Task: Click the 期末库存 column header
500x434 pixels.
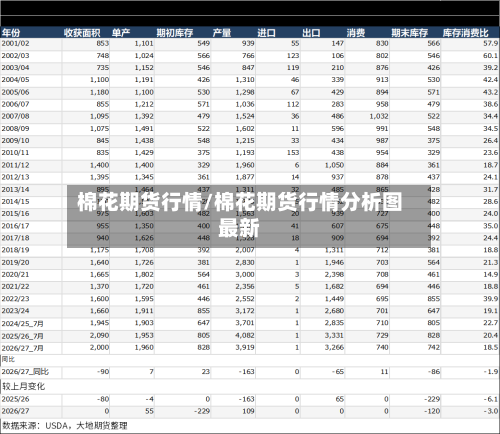Action: click(x=410, y=33)
